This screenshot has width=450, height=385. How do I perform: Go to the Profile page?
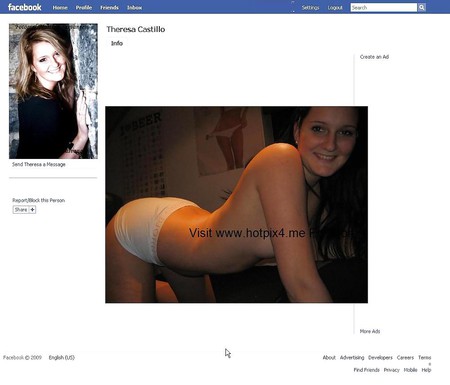[x=84, y=7]
